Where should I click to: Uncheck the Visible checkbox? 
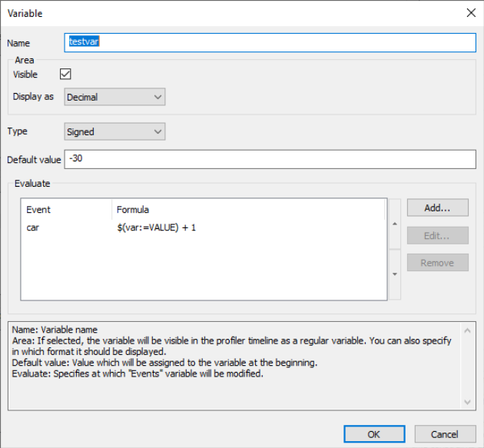click(x=65, y=75)
